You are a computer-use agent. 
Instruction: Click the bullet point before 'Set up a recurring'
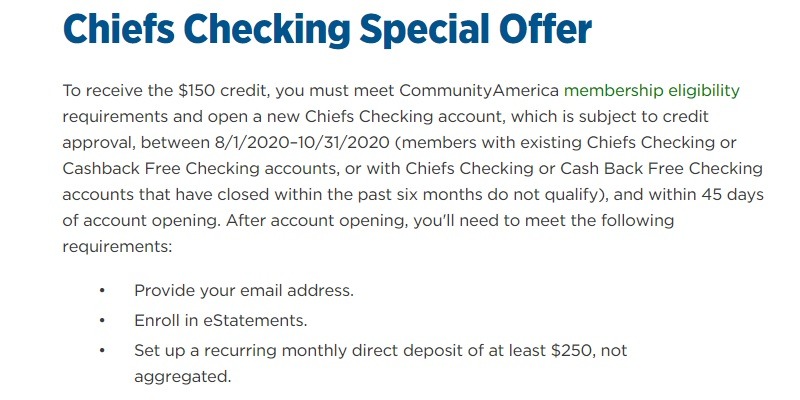(x=102, y=351)
